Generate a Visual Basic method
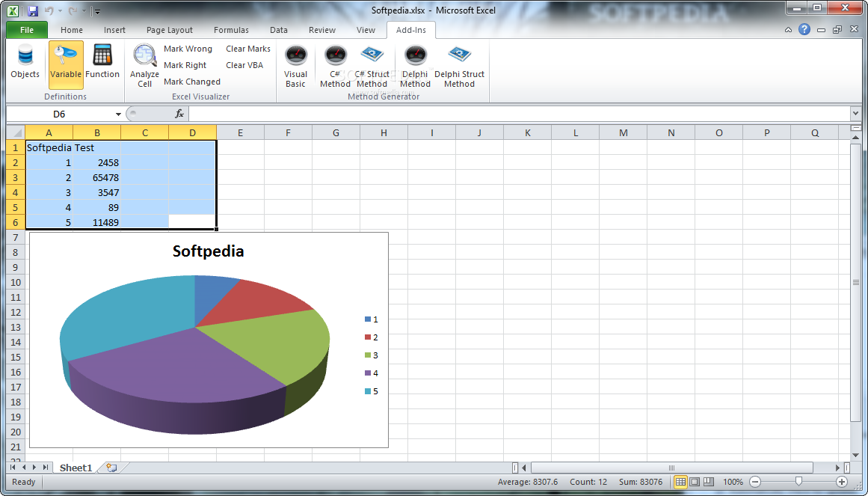868x496 pixels. point(295,66)
